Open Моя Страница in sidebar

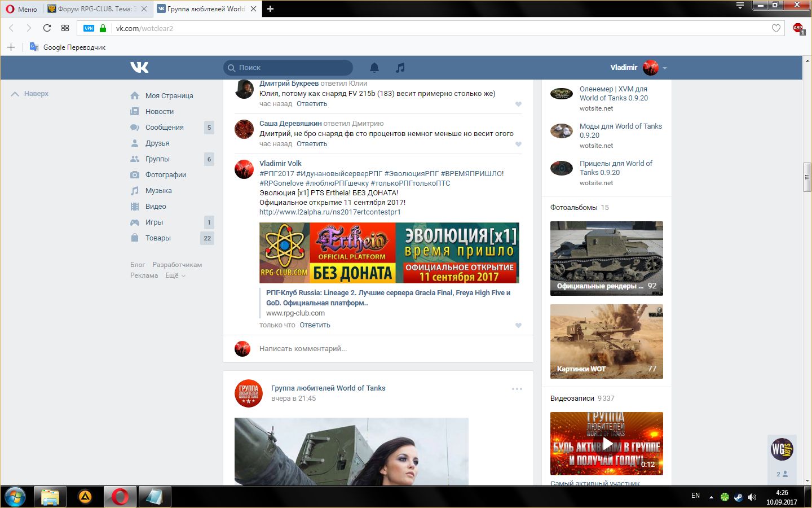coord(169,96)
